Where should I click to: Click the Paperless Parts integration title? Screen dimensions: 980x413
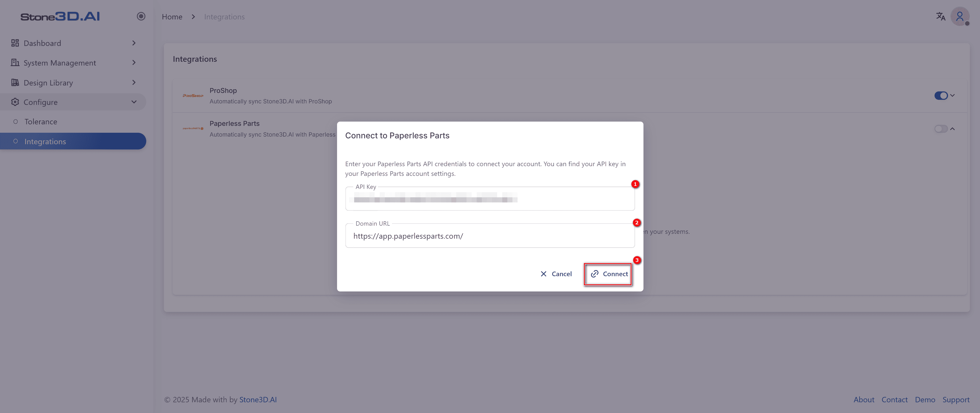pyautogui.click(x=234, y=124)
